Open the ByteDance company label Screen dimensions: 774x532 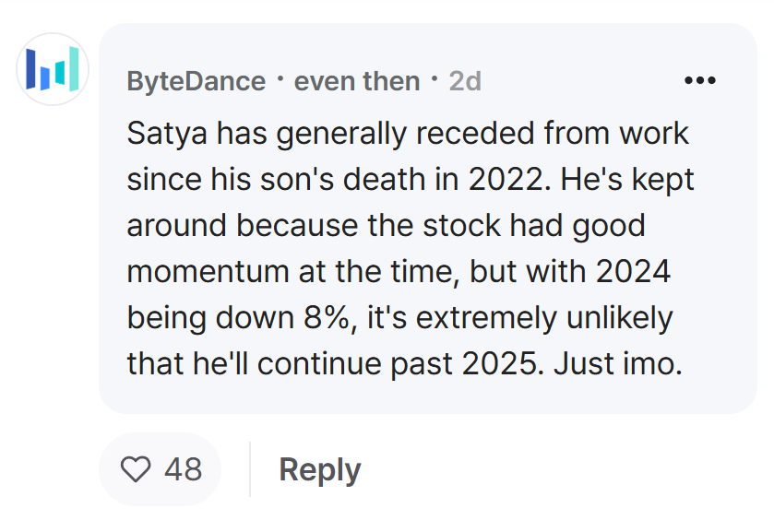[x=196, y=81]
